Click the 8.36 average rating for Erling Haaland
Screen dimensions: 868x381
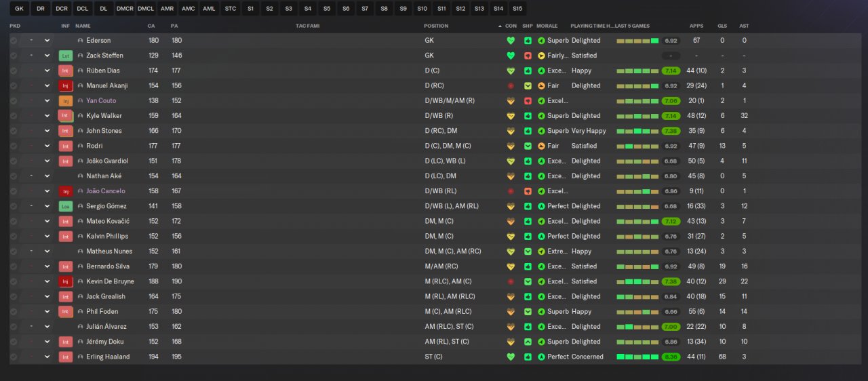[x=671, y=357]
